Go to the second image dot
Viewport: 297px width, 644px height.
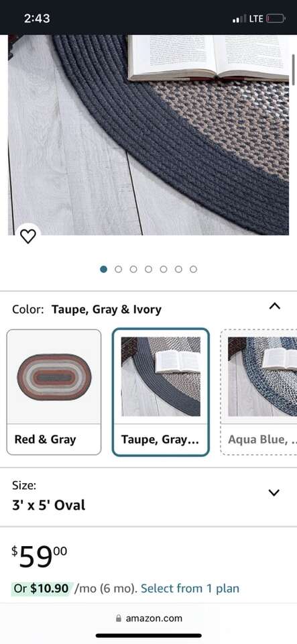pyautogui.click(x=119, y=269)
